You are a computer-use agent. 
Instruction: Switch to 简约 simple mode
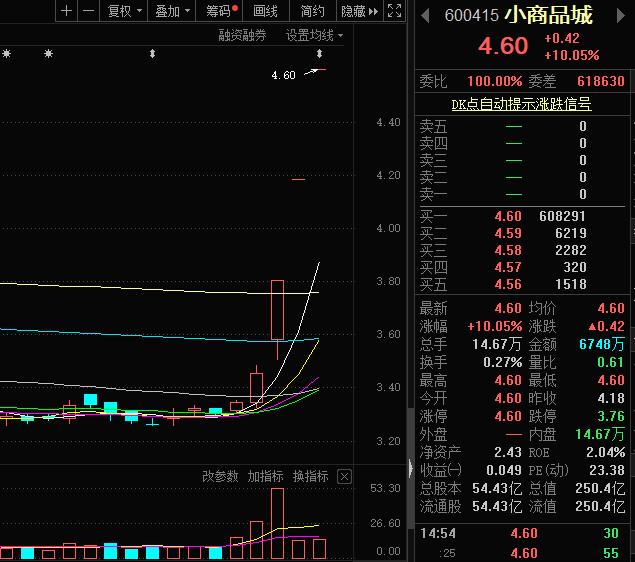313,11
